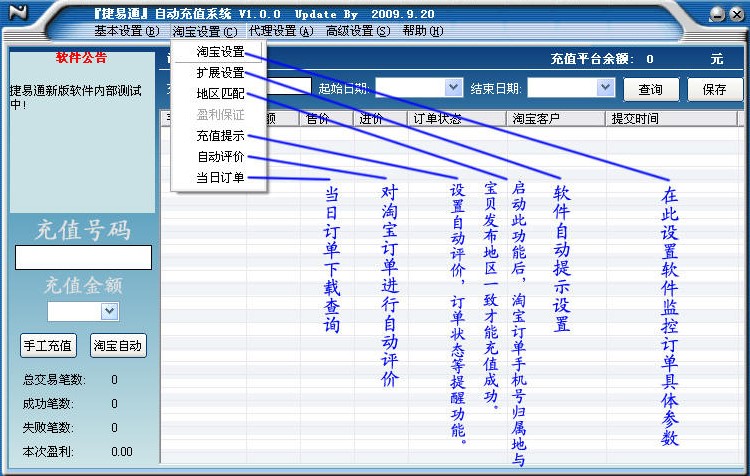Click the 软件公告 heading
The width and height of the screenshot is (750, 476).
[x=81, y=58]
